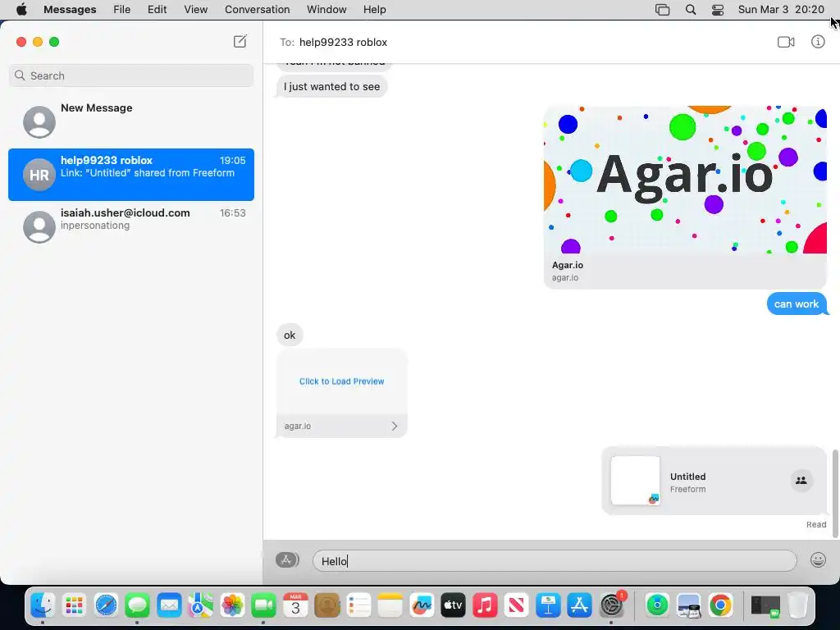Screen dimensions: 840x630
Task: Click the Untitled Freeform thumbnail image
Action: tap(636, 481)
